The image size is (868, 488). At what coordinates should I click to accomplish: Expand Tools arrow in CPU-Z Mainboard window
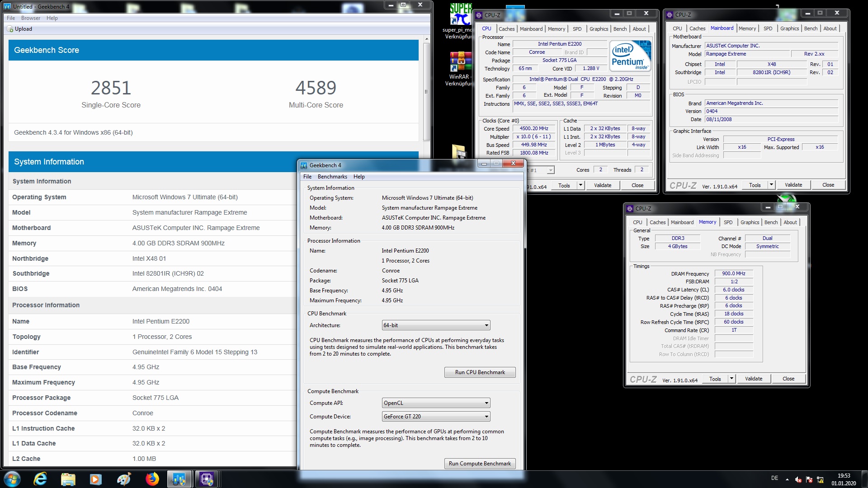(771, 185)
